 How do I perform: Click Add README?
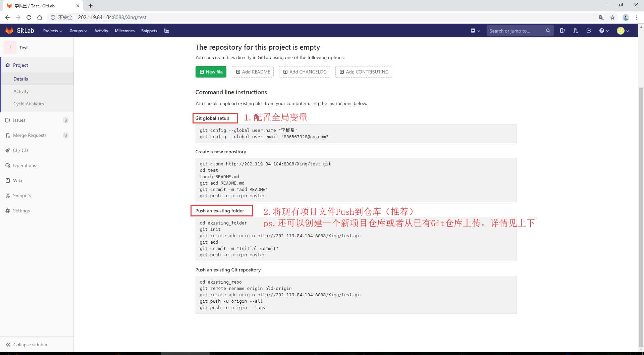(253, 72)
